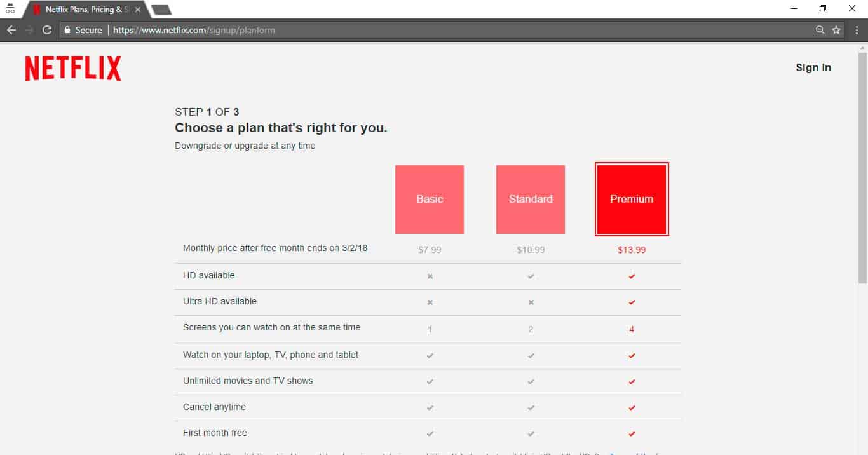Click the Basic X mark for HD available
This screenshot has width=868, height=455.
[x=430, y=276]
